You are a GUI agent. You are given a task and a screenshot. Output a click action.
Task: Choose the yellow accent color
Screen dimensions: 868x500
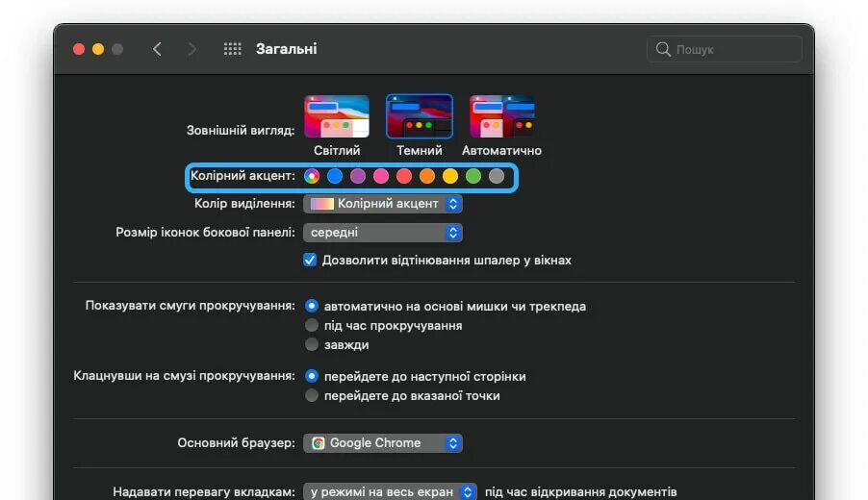450,176
